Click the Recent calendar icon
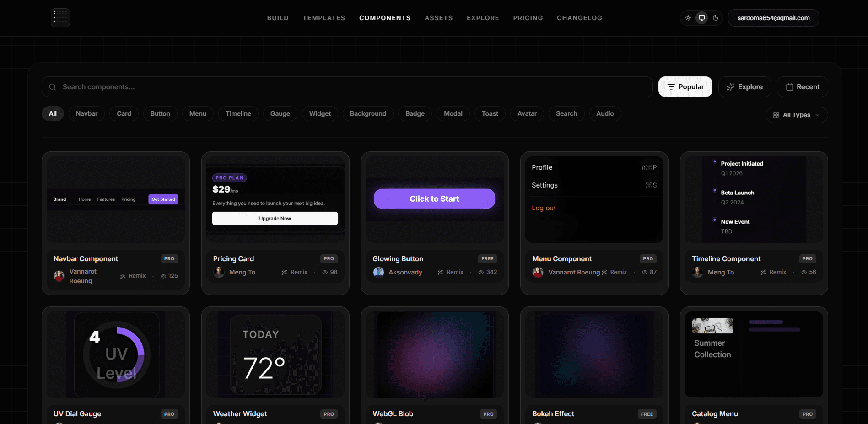Viewport: 868px width, 424px height. coord(789,87)
